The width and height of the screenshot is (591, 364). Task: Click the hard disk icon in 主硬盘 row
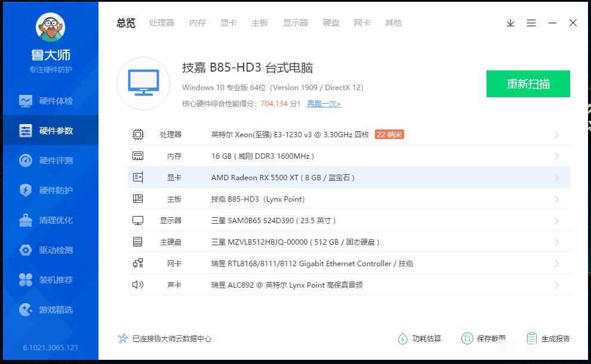point(138,242)
